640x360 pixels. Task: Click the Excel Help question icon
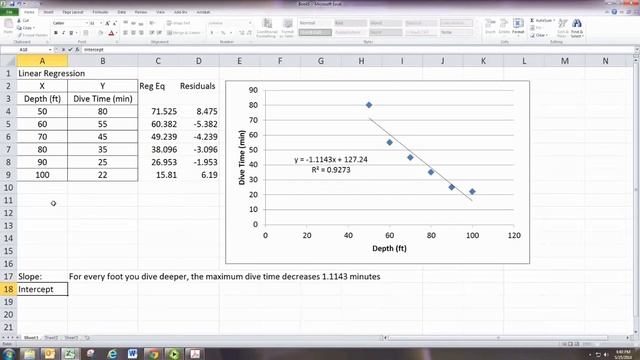[614, 12]
